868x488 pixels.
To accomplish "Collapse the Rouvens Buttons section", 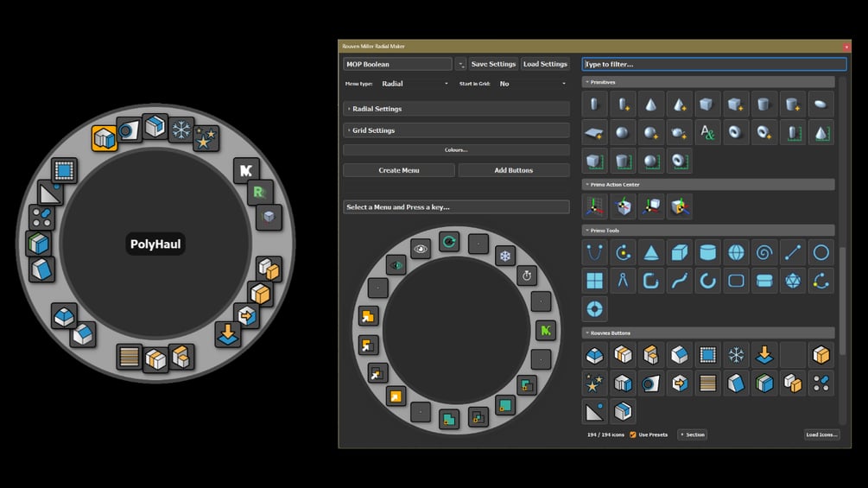I will 708,333.
